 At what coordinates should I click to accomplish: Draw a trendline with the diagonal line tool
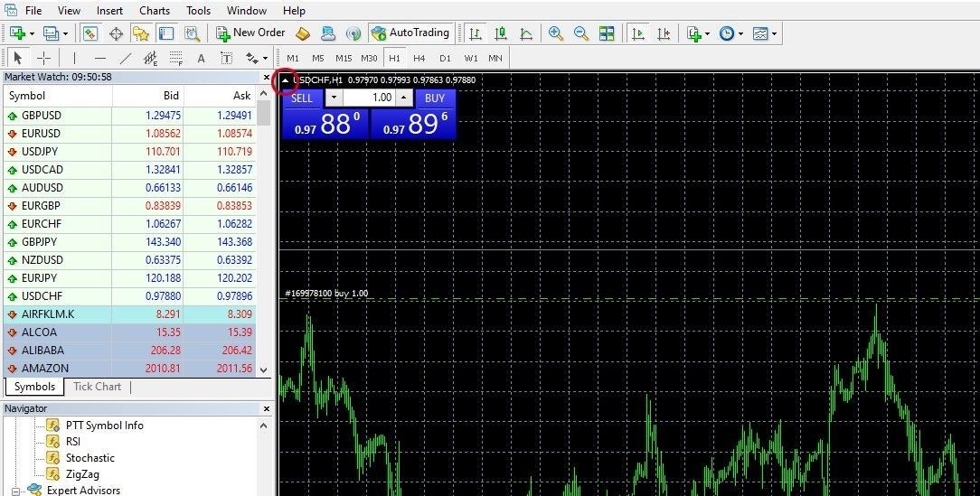pyautogui.click(x=125, y=58)
